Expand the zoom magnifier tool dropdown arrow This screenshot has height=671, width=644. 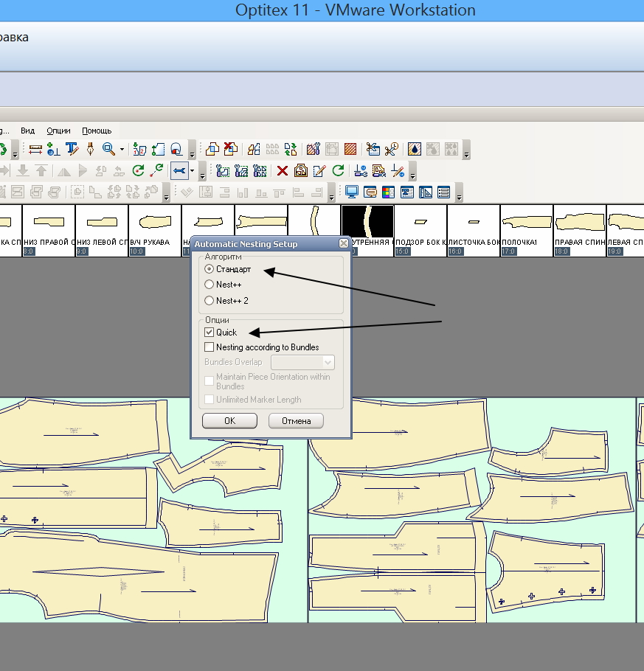(x=122, y=150)
